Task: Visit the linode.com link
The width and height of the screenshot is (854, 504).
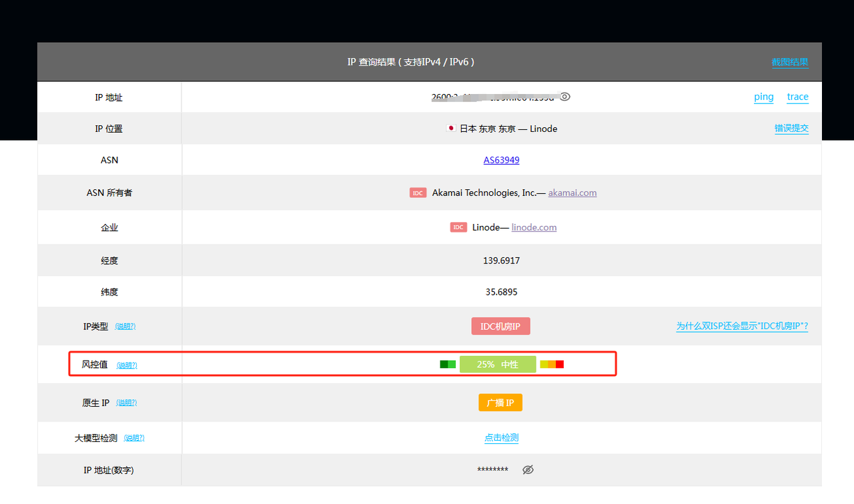Action: tap(534, 227)
